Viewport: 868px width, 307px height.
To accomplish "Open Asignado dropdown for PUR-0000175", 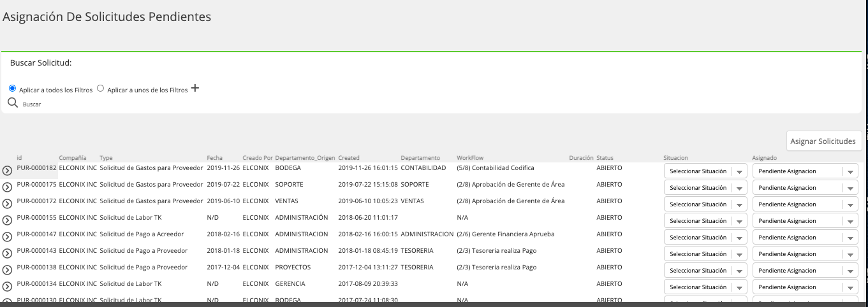I will coord(805,188).
